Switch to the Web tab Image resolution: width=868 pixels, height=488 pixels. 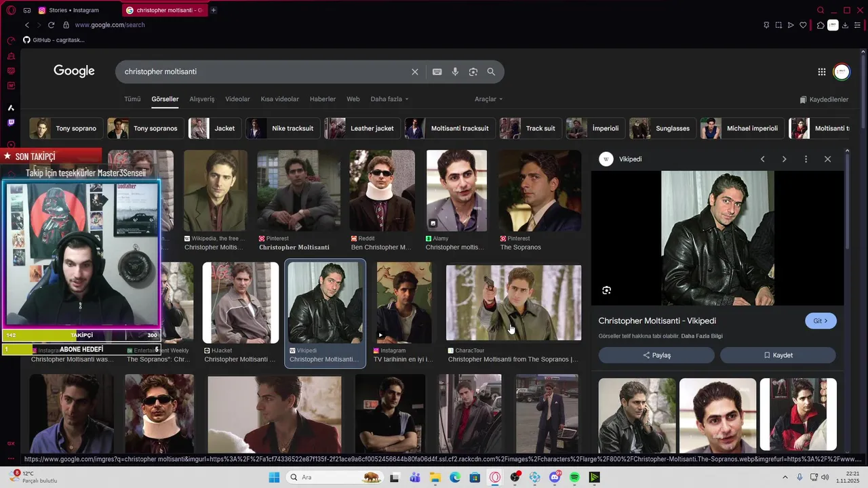point(353,99)
